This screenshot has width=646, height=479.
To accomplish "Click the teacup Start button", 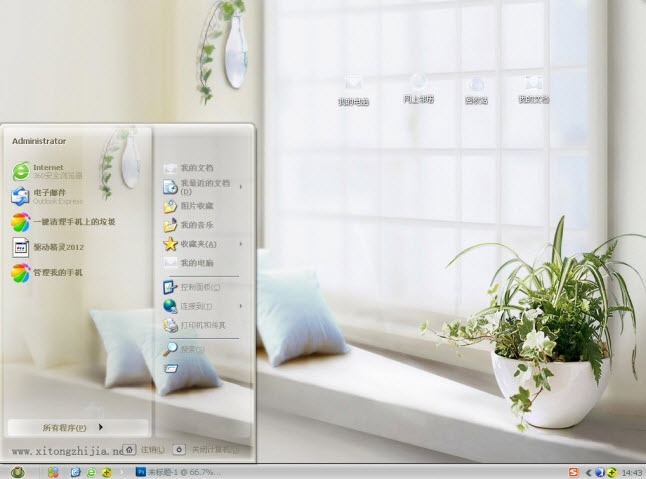I will [17, 472].
